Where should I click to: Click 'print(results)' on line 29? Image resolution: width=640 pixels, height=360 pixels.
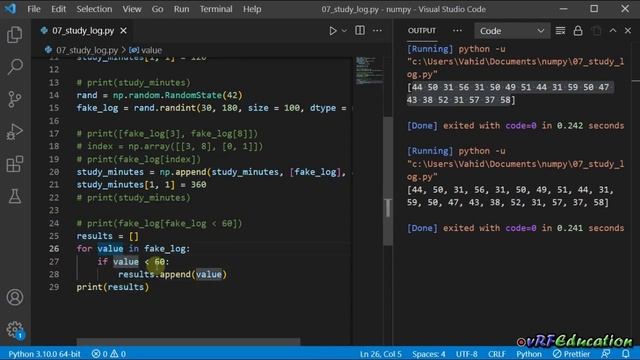tap(113, 287)
